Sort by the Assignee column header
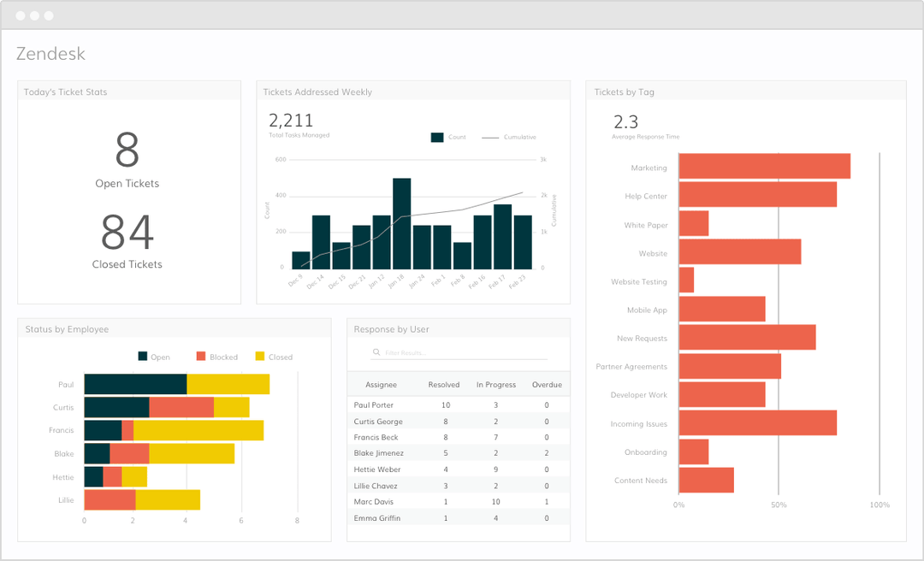Screen dimensions: 924x561 click(x=382, y=385)
